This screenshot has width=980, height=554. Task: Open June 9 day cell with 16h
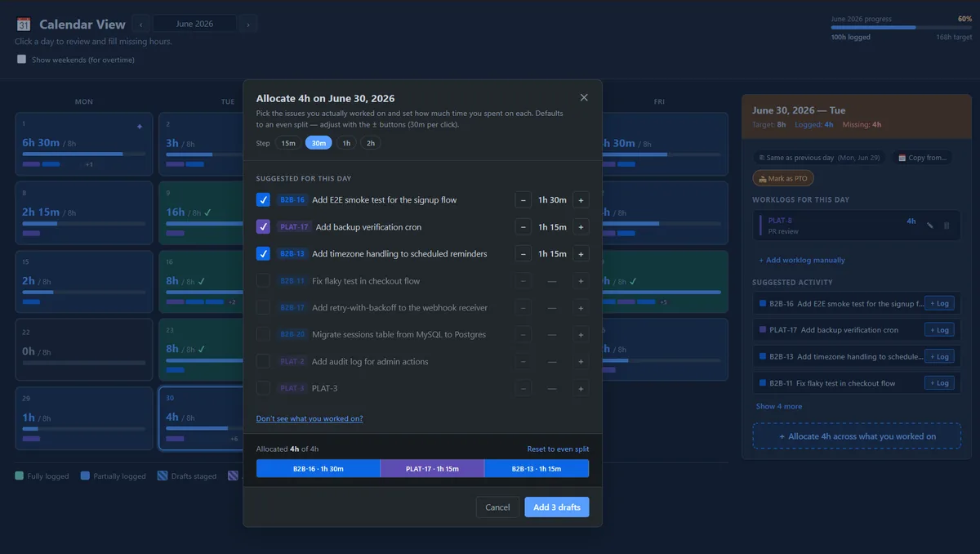[x=202, y=213]
